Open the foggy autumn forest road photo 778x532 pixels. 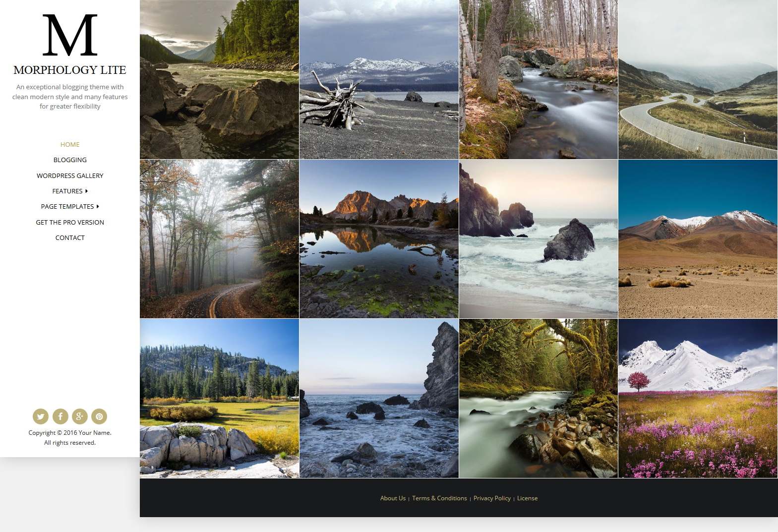click(x=219, y=238)
